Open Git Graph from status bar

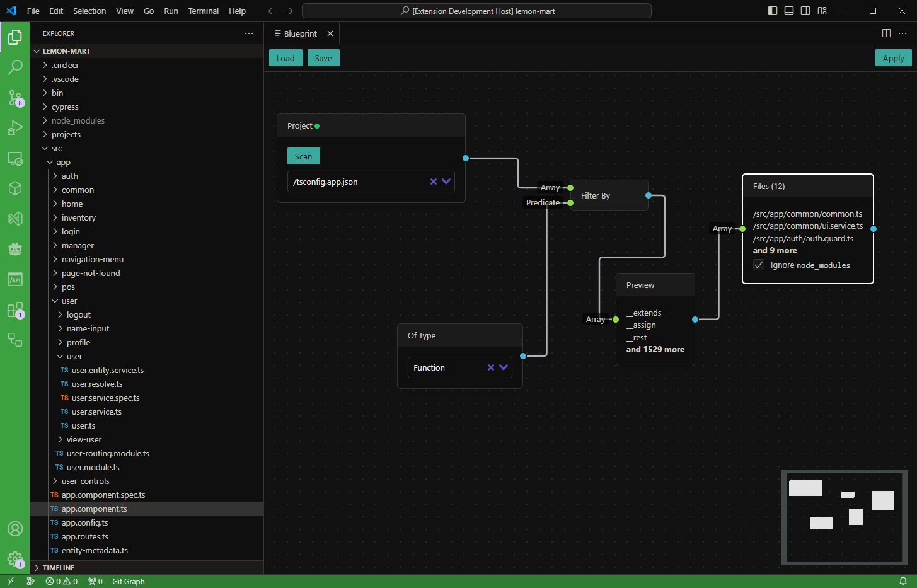[129, 581]
